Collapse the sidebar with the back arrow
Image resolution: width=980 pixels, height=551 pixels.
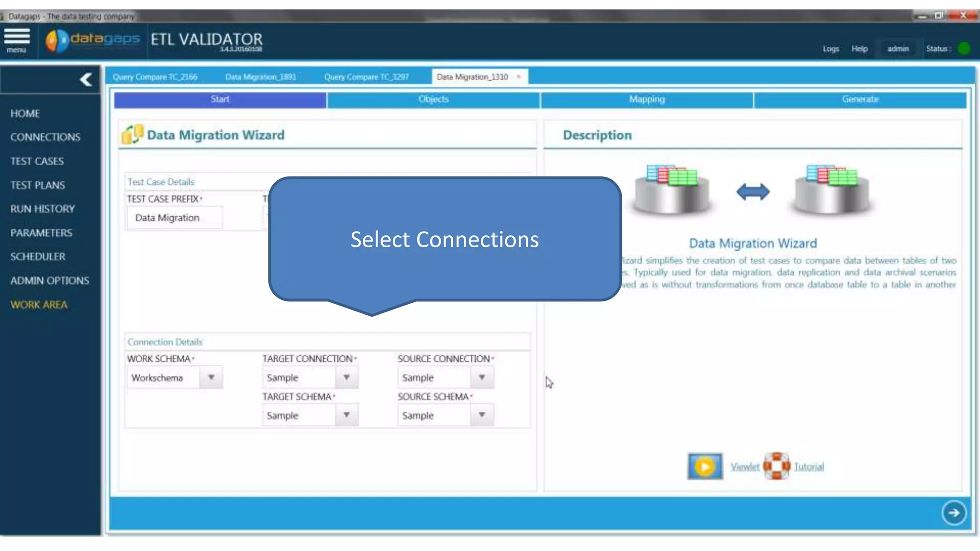click(x=86, y=79)
